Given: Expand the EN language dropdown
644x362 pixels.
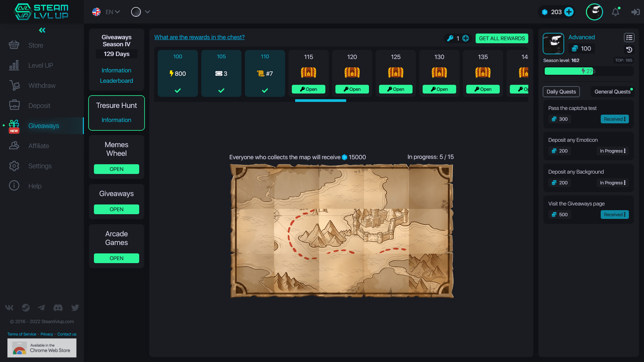Looking at the screenshot, I should (x=111, y=12).
